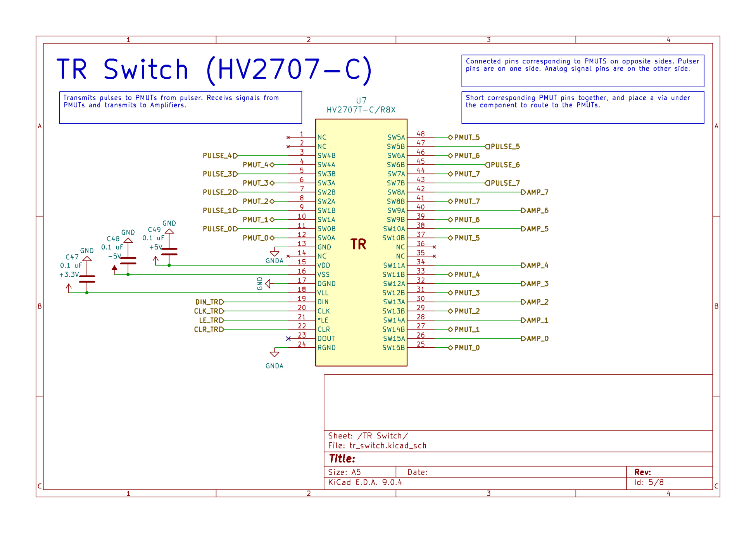The height and width of the screenshot is (533, 756).
Task: Select the PULSE_6 label on pin 45
Action: 502,165
